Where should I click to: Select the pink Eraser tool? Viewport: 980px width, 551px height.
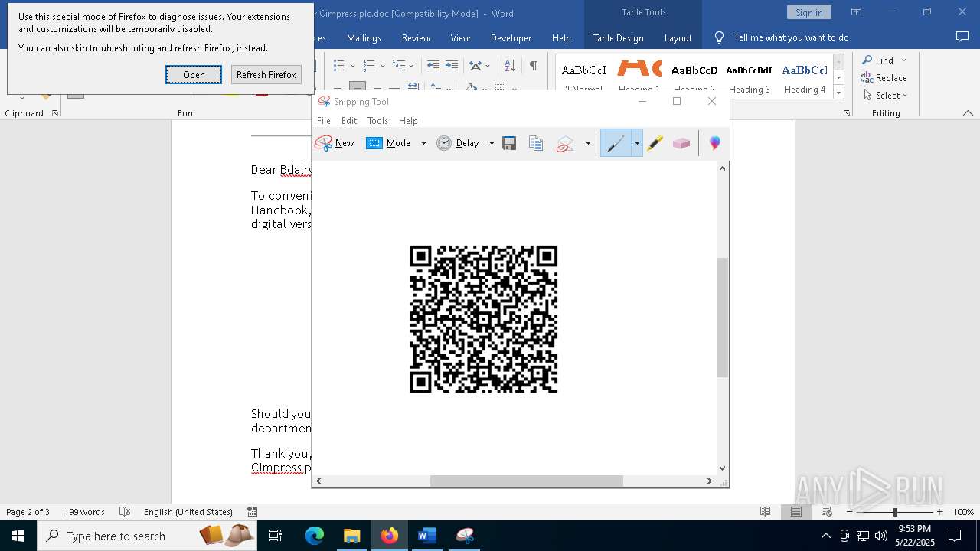click(x=681, y=143)
